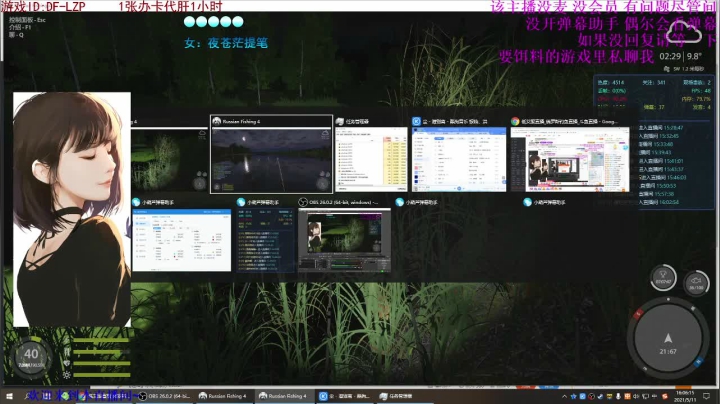
Task: Switch to the OBS 26.0.2 window thumbnail
Action: point(344,240)
